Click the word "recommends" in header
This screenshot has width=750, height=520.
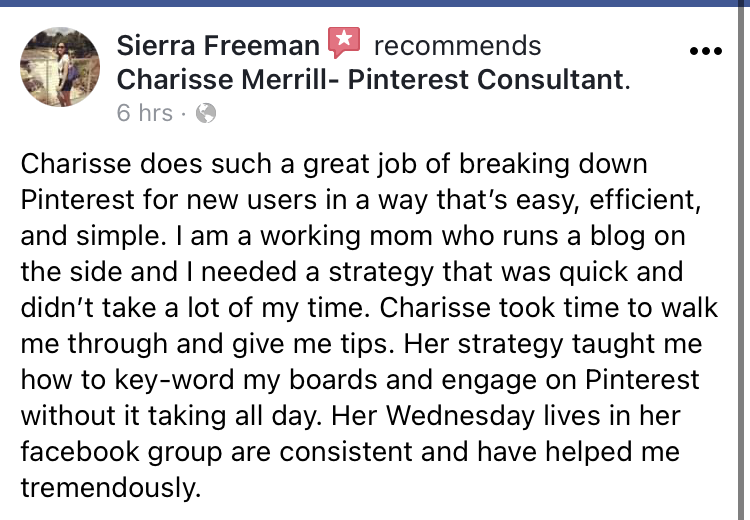click(457, 46)
